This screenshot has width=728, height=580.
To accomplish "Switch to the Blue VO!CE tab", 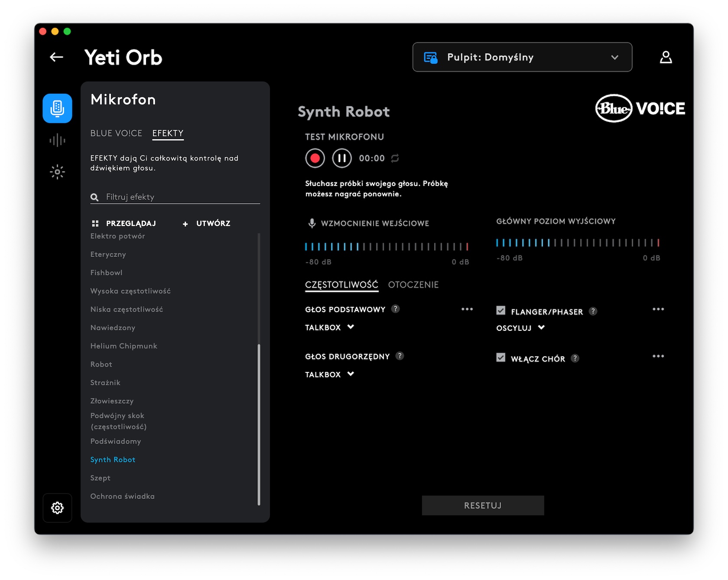I will (116, 134).
